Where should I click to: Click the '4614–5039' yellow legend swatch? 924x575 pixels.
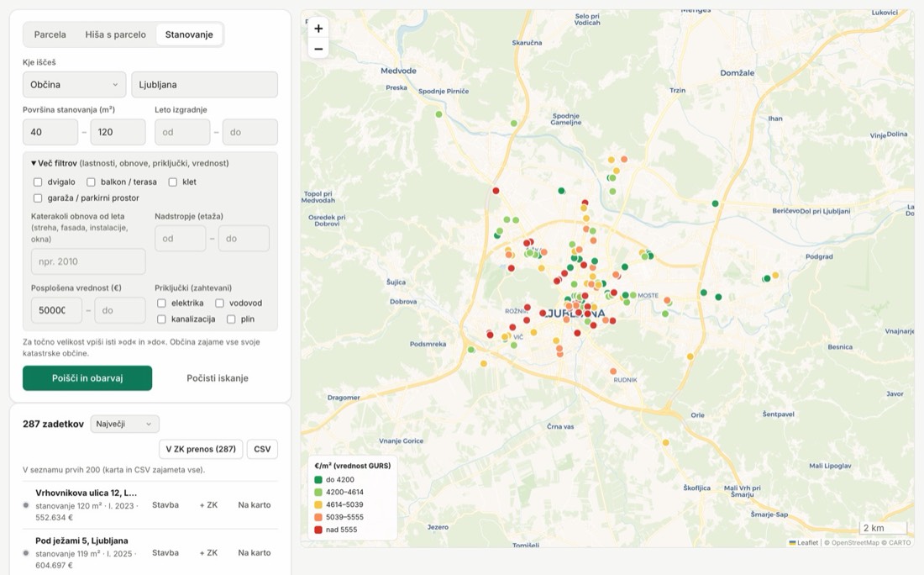[x=318, y=504]
